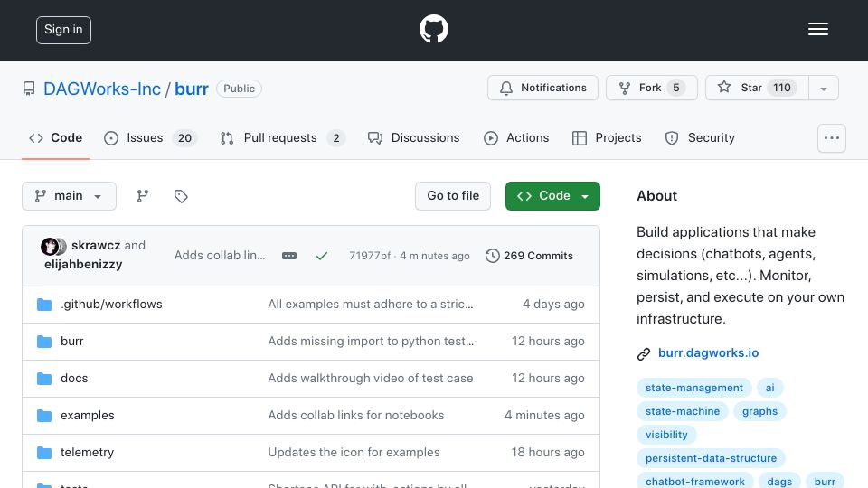Star the burr repository

[x=757, y=88]
